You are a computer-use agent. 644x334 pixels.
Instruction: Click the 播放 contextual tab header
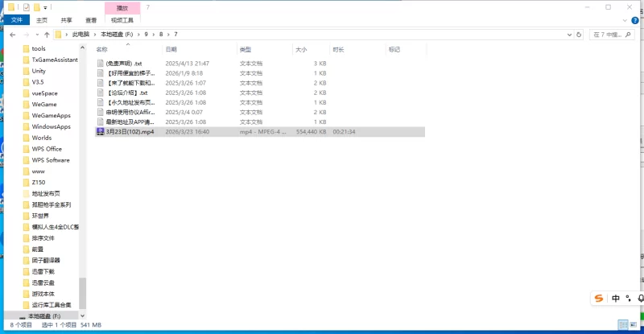(122, 8)
